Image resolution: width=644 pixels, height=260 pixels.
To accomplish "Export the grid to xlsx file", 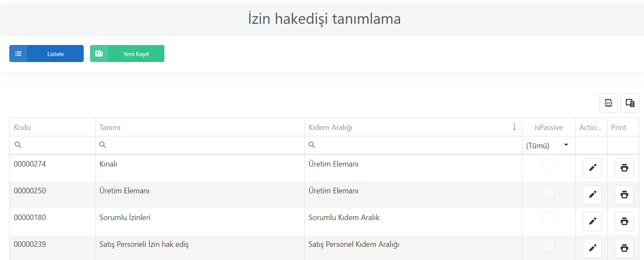I will [x=608, y=103].
